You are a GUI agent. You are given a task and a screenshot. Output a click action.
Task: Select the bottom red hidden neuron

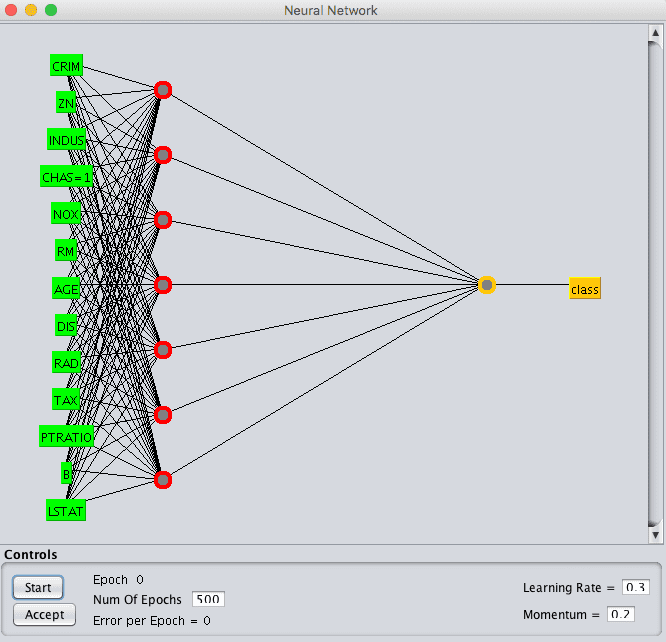163,480
